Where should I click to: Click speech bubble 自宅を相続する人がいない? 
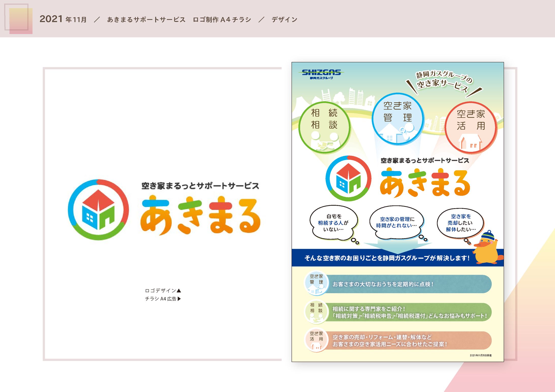tap(333, 223)
